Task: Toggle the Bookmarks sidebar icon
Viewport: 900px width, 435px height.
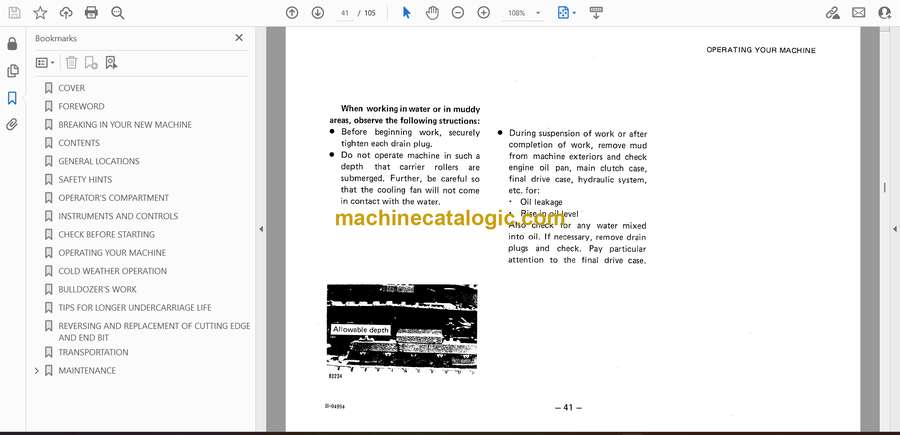Action: click(x=12, y=98)
